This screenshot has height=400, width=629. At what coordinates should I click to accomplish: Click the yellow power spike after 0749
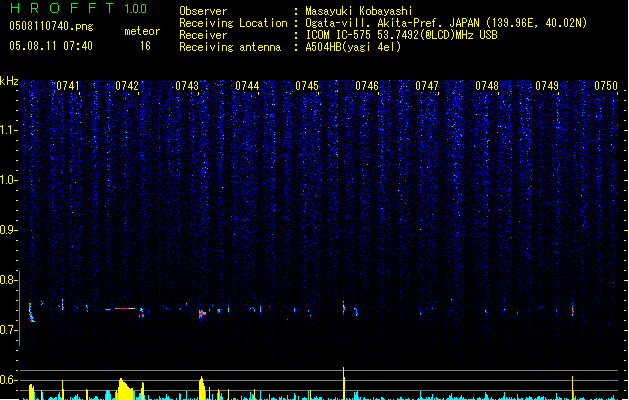572,388
